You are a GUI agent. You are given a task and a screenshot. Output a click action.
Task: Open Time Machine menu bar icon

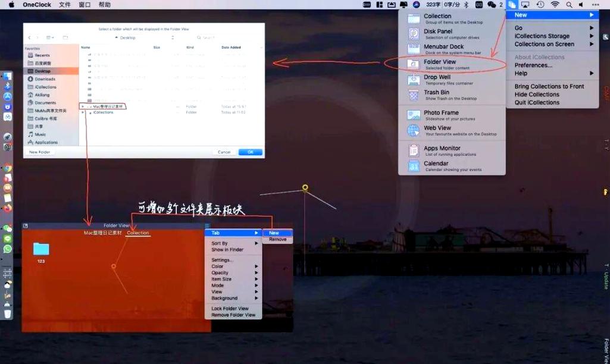540,5
